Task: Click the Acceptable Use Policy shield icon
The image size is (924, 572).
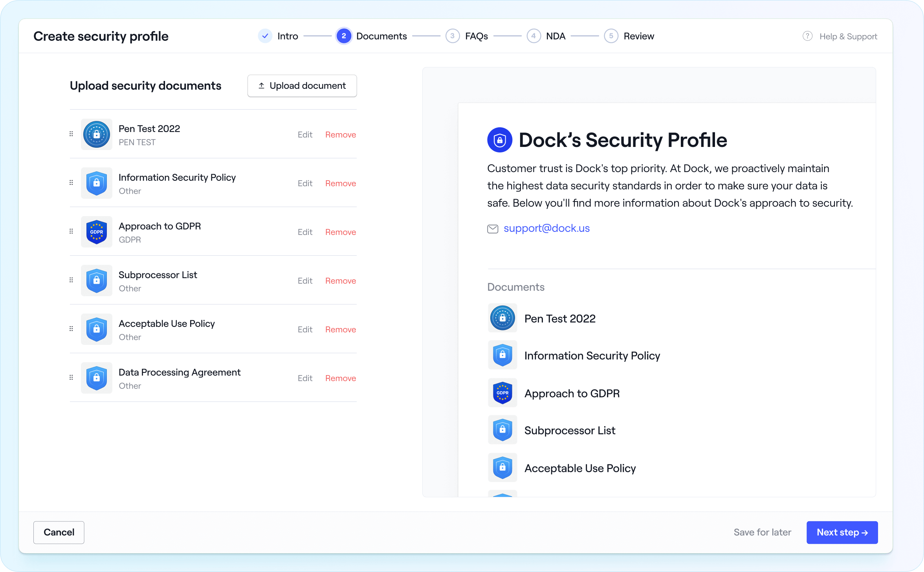Action: [96, 329]
